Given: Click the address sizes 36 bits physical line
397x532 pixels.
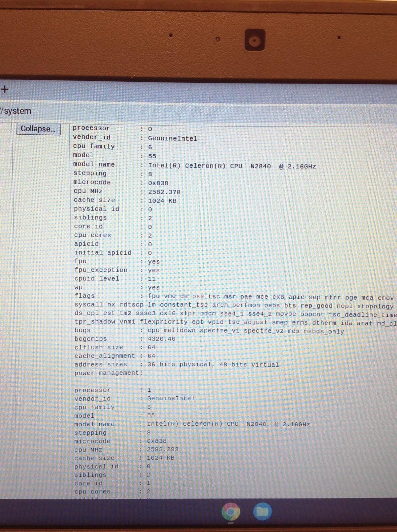Looking at the screenshot, I should tap(176, 364).
